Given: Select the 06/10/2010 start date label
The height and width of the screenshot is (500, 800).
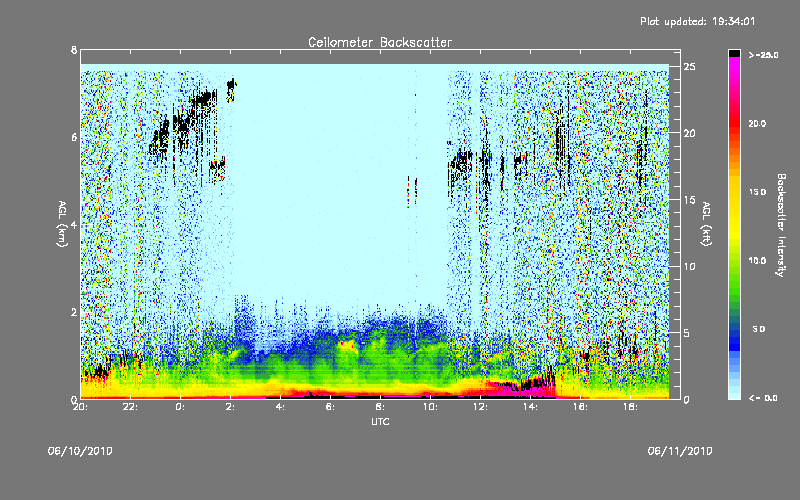Looking at the screenshot, I should [x=80, y=451].
